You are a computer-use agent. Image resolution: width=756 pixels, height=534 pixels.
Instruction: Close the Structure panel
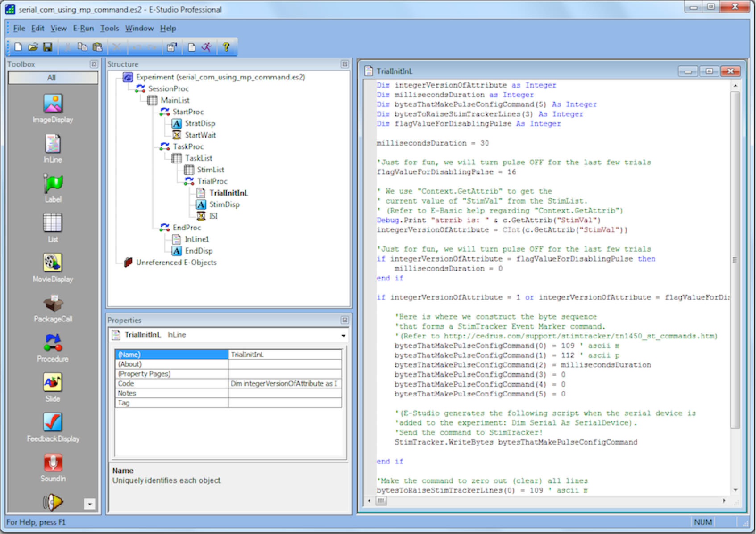(345, 64)
